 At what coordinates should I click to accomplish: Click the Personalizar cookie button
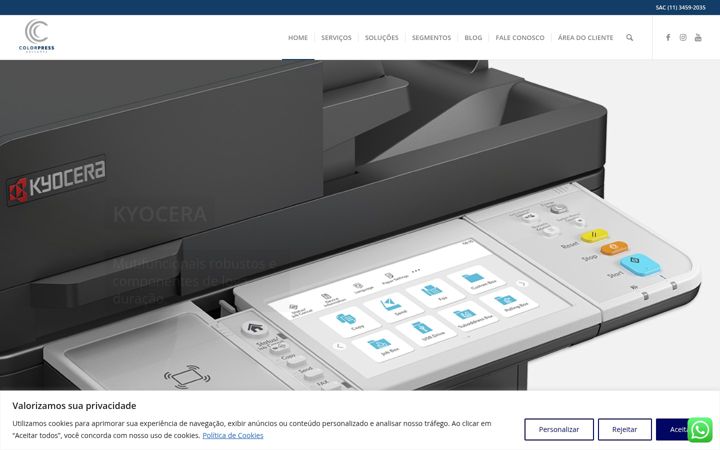[559, 429]
